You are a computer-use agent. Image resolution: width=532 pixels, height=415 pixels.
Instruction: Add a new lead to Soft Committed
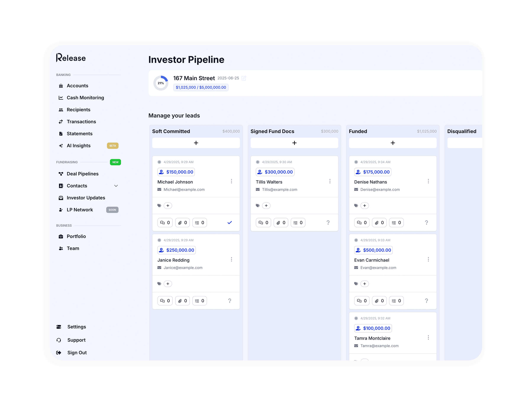coord(196,143)
